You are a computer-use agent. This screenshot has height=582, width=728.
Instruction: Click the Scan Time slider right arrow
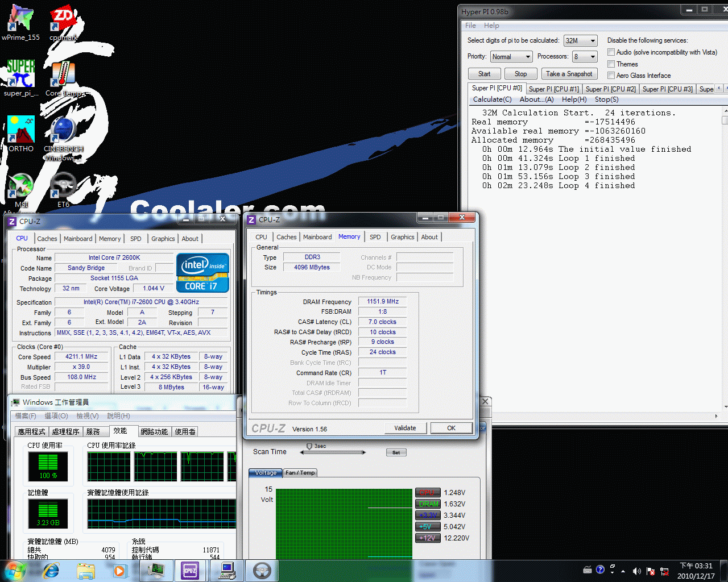click(365, 452)
